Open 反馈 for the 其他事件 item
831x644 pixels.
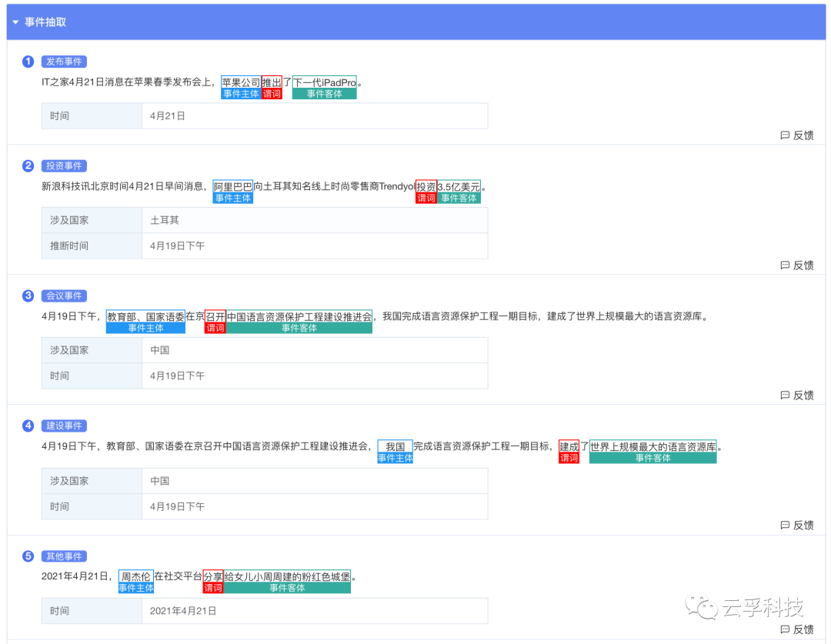pos(797,629)
